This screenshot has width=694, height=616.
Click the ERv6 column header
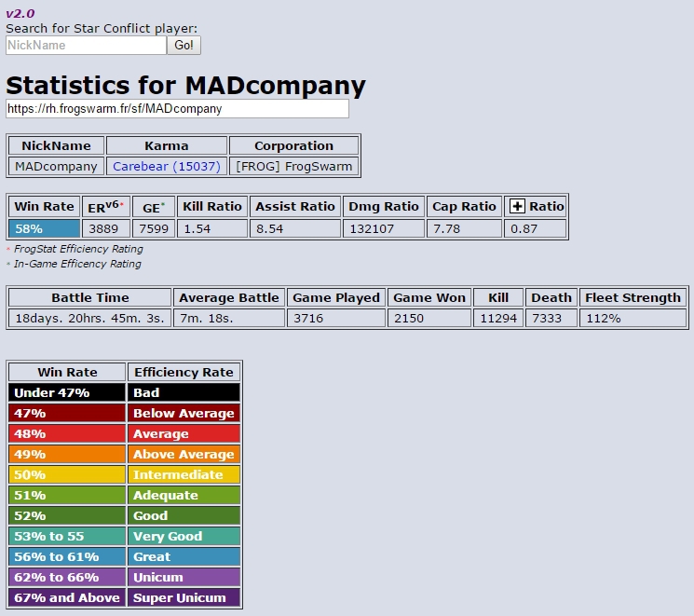pyautogui.click(x=106, y=206)
